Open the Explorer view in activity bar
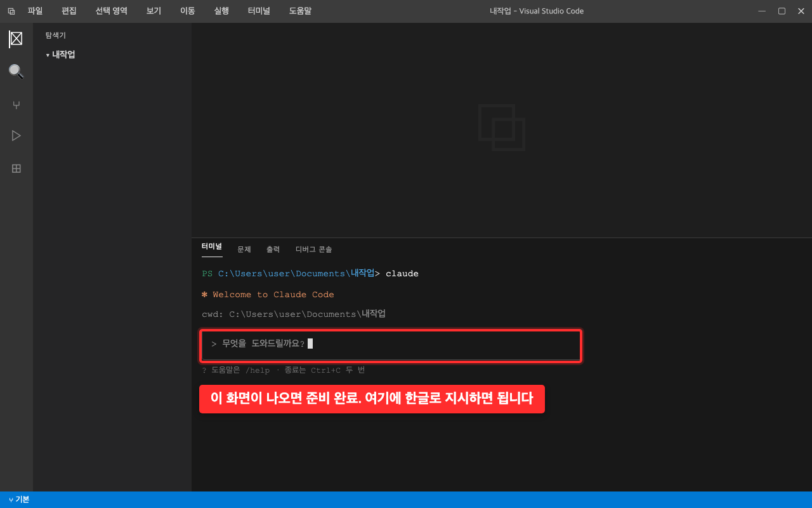Screen dimensions: 812x508 (16, 39)
